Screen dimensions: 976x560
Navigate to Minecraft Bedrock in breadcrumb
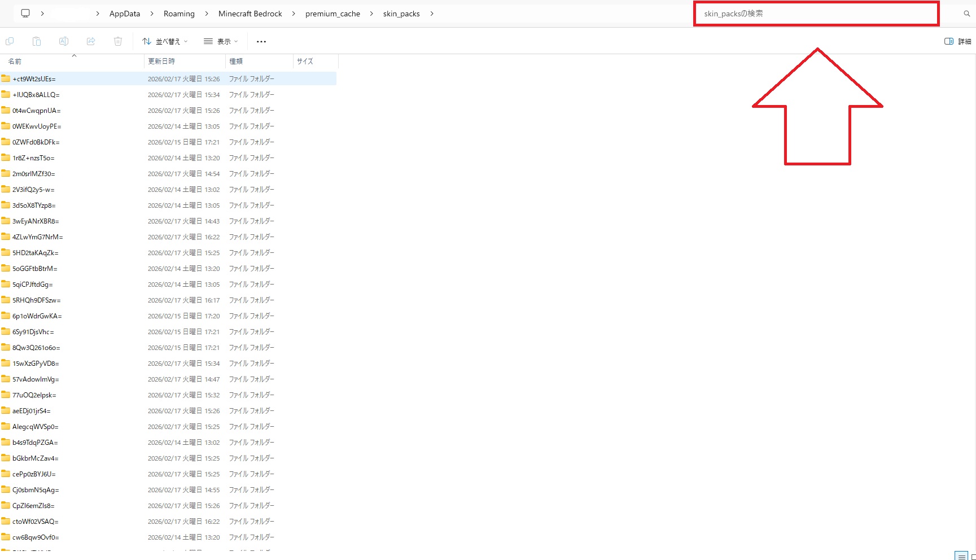tap(250, 14)
